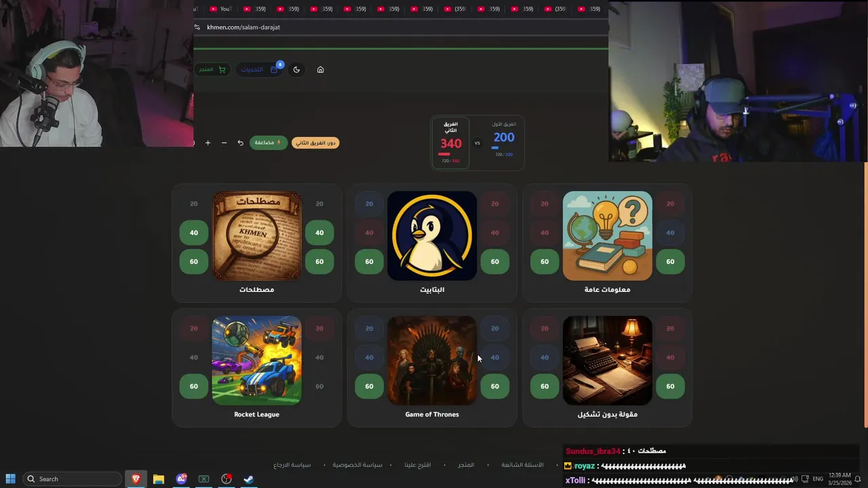Pick right 60 for Game of Thrones

click(495, 386)
